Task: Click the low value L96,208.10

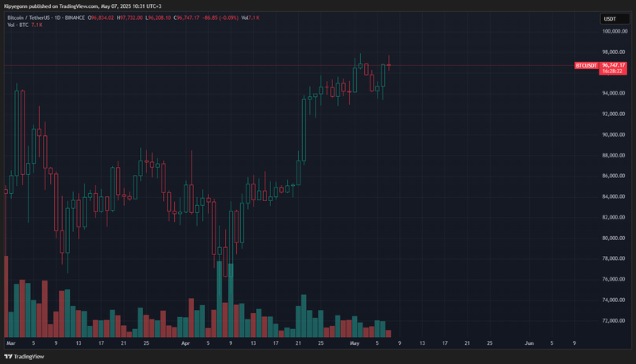Action: (x=158, y=17)
